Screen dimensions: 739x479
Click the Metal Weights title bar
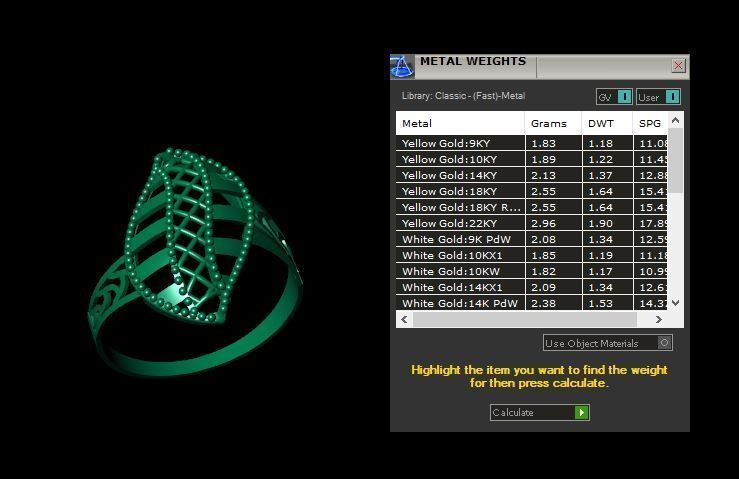540,66
